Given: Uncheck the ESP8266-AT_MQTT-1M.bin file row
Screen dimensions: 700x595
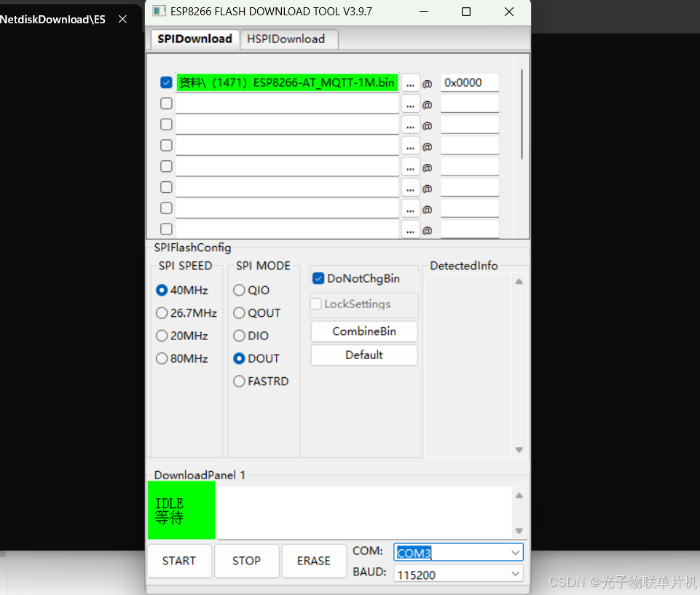Looking at the screenshot, I should [x=166, y=82].
